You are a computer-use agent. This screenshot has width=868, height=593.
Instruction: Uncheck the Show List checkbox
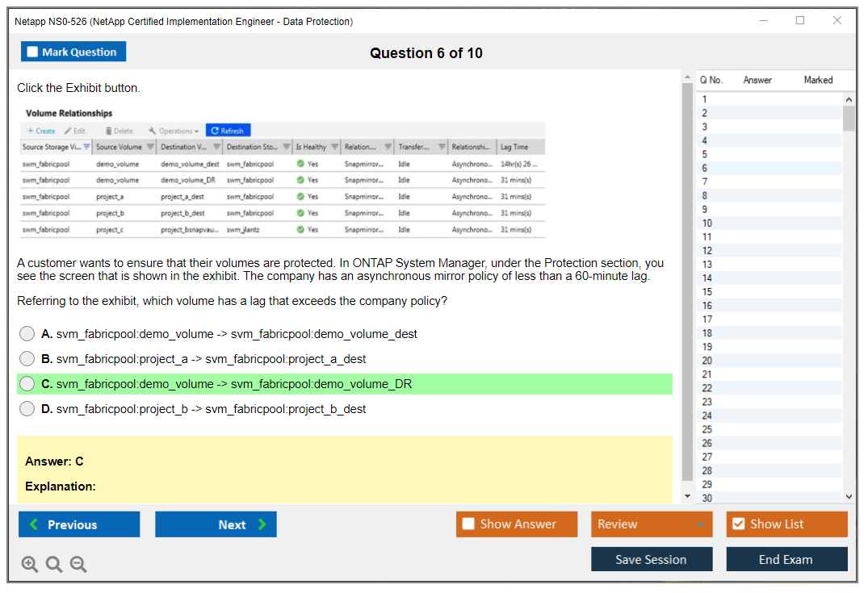click(x=738, y=524)
